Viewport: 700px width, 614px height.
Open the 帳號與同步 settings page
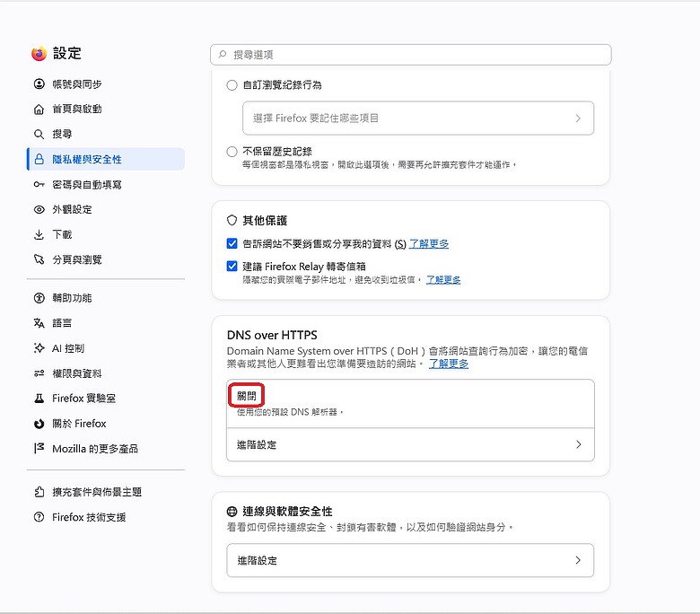[x=106, y=84]
